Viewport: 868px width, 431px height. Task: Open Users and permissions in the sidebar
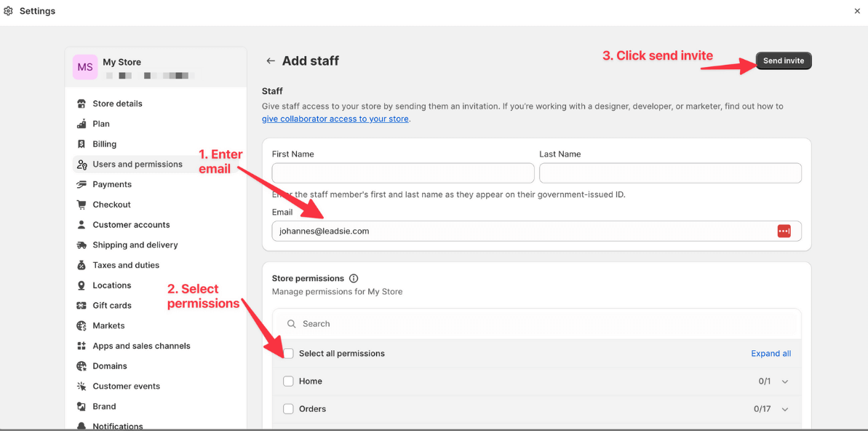coord(138,164)
